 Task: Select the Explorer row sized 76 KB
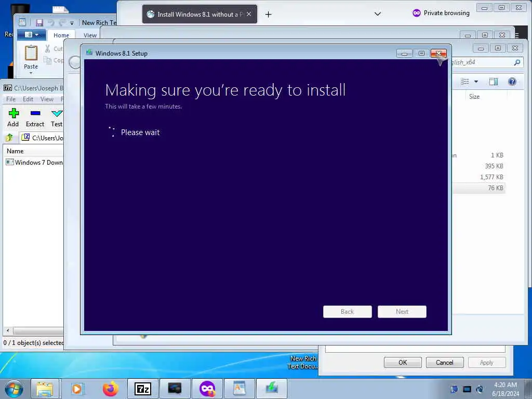[478, 188]
